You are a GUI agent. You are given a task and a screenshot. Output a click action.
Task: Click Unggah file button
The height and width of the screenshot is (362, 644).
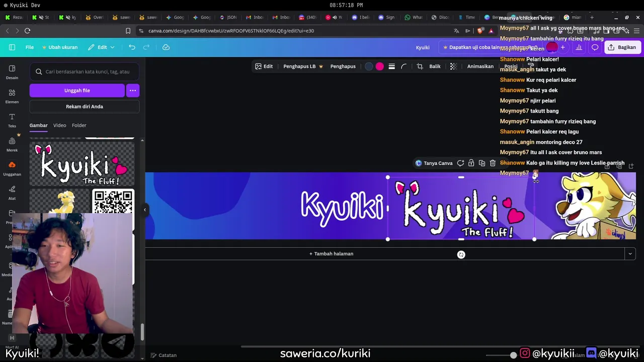click(x=77, y=90)
